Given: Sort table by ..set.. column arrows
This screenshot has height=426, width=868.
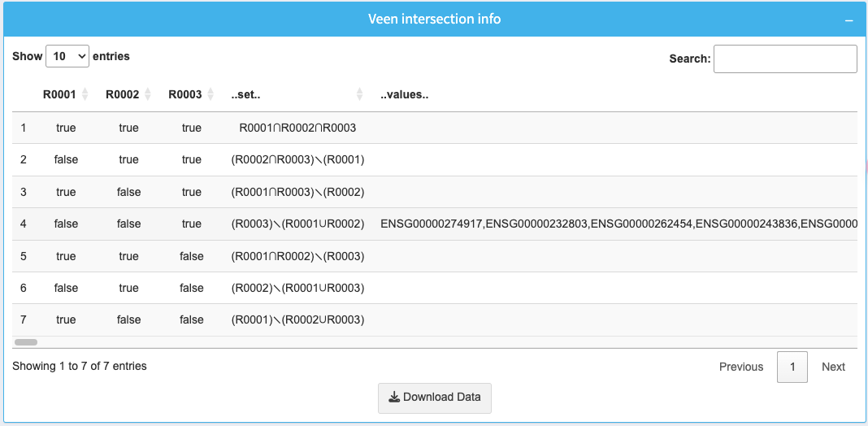Looking at the screenshot, I should point(359,95).
